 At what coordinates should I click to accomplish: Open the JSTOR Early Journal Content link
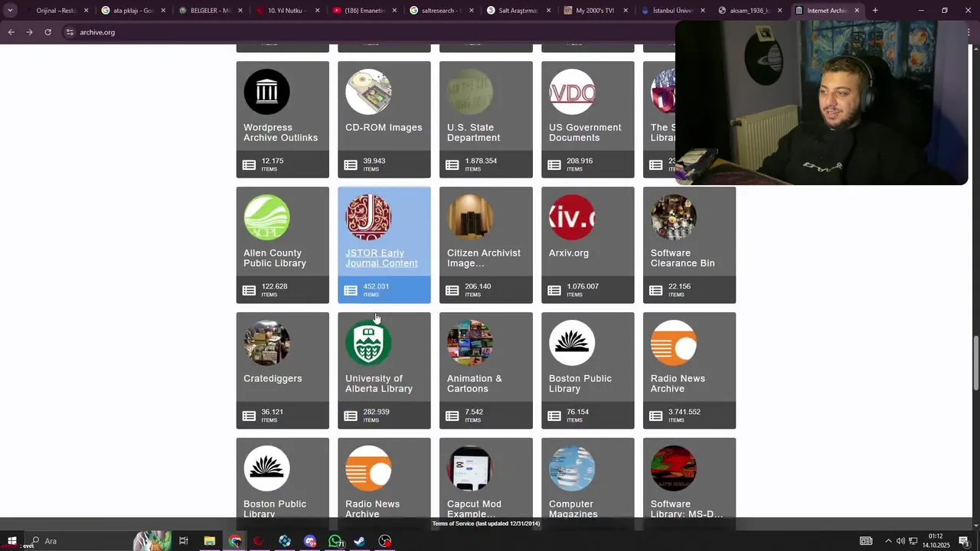381,258
